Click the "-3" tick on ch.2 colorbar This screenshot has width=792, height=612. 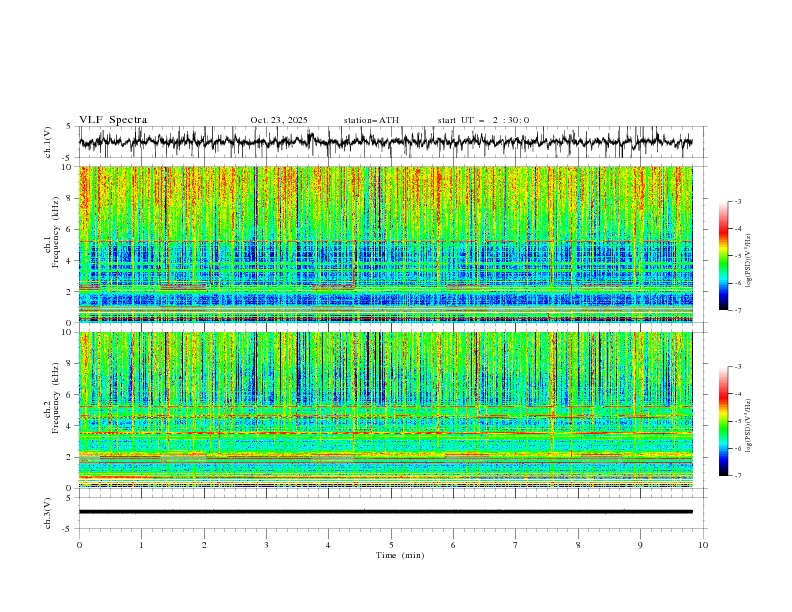(738, 367)
